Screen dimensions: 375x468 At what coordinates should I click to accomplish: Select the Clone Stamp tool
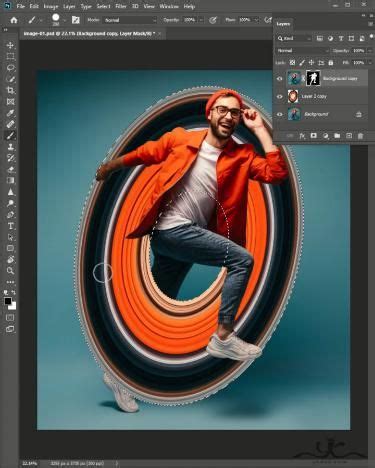tap(10, 147)
